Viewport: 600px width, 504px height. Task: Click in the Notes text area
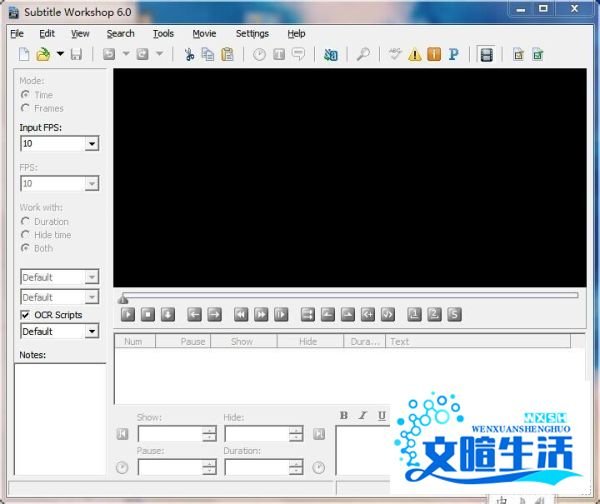60,419
